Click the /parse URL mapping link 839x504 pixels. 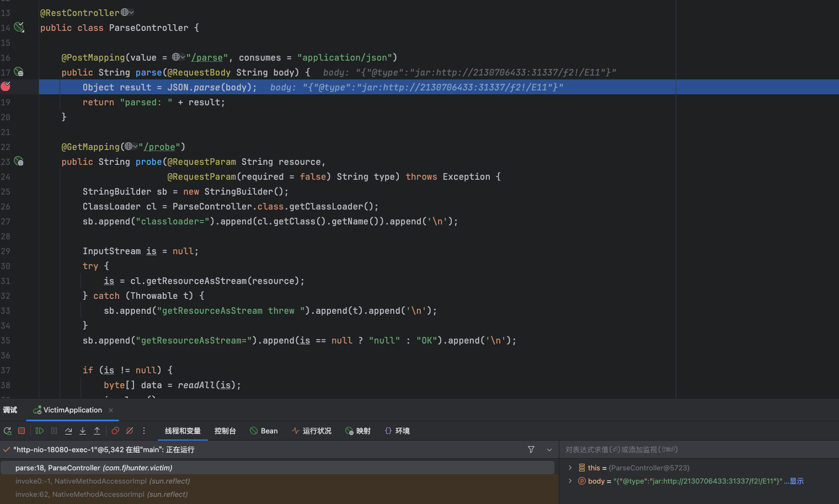[x=207, y=57]
